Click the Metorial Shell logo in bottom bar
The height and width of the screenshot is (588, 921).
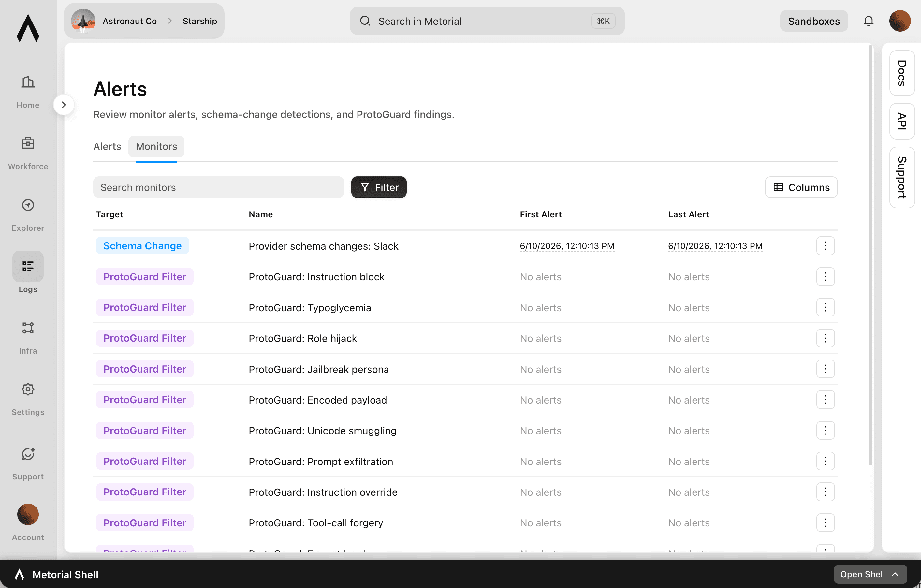click(20, 574)
